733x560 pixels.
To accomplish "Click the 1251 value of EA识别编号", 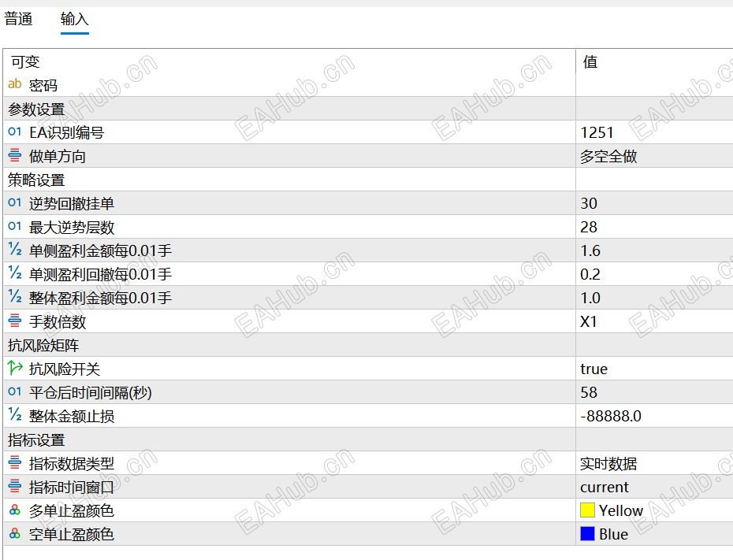I will pyautogui.click(x=596, y=132).
